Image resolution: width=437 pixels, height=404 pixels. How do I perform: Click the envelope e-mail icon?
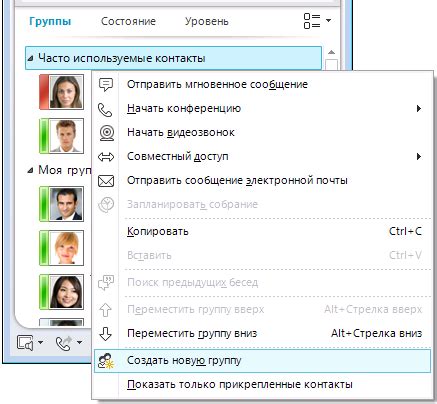106,181
